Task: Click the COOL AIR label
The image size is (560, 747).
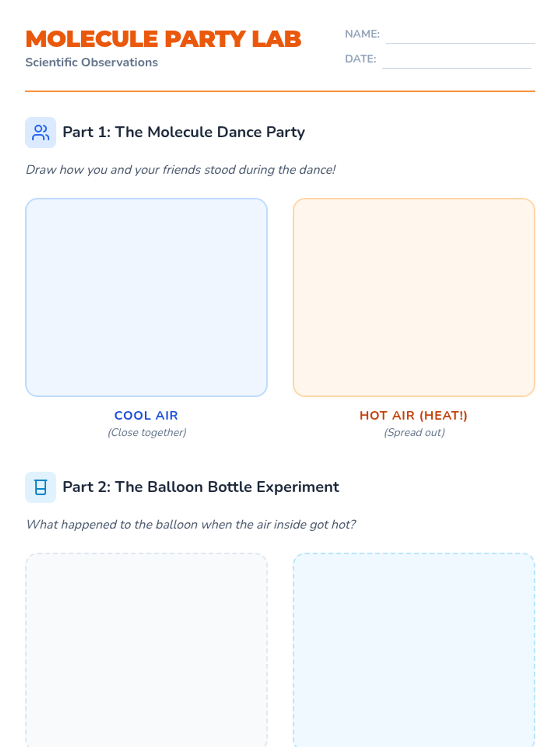Action: [x=146, y=416]
